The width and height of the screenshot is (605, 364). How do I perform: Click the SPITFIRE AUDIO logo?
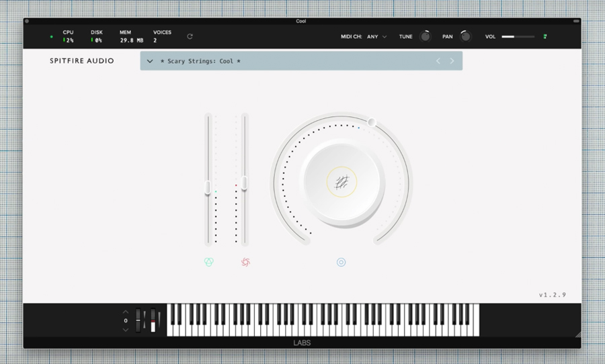coord(82,61)
